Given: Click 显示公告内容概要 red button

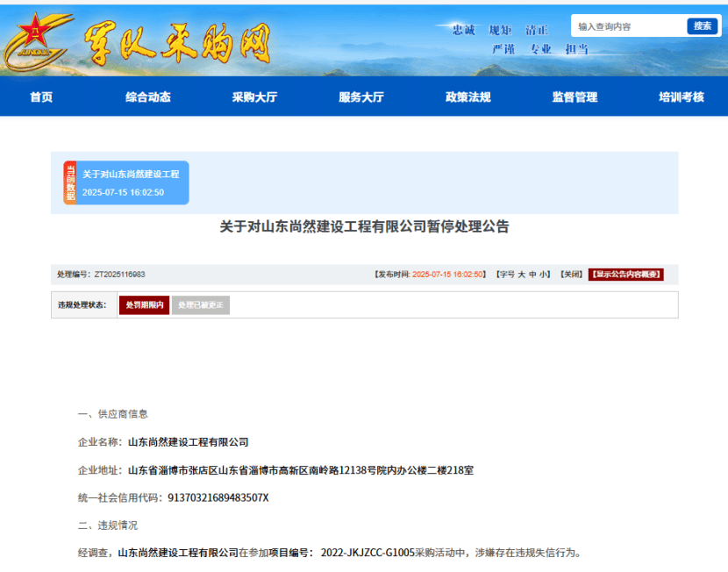Looking at the screenshot, I should [626, 275].
